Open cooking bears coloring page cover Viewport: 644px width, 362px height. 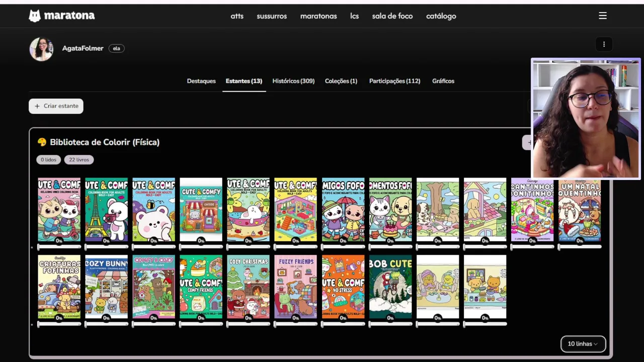tap(485, 287)
